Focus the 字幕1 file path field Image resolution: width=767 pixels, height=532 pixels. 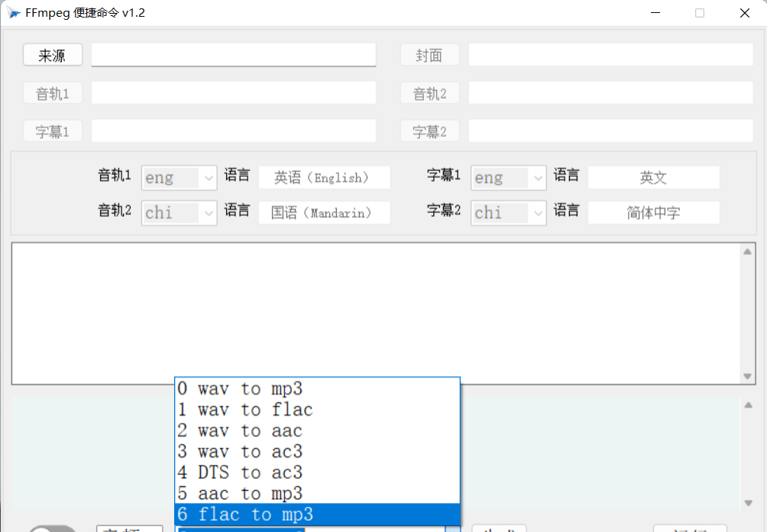233,131
